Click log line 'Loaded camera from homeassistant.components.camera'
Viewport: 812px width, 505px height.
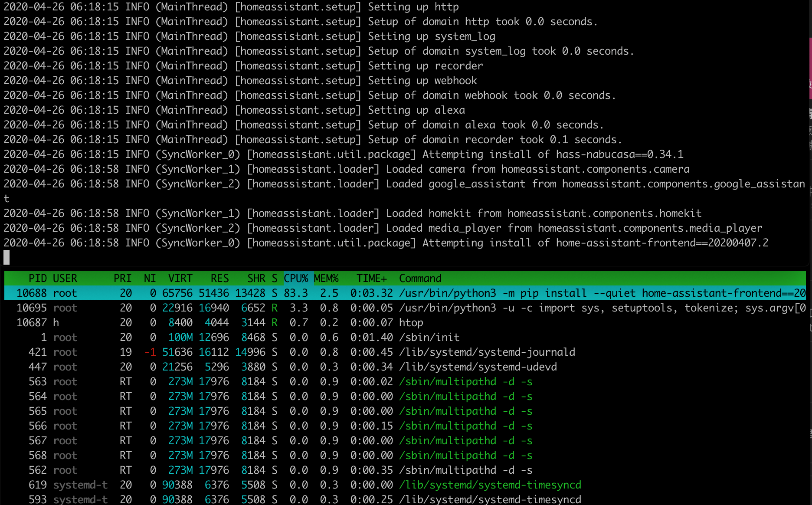click(347, 169)
